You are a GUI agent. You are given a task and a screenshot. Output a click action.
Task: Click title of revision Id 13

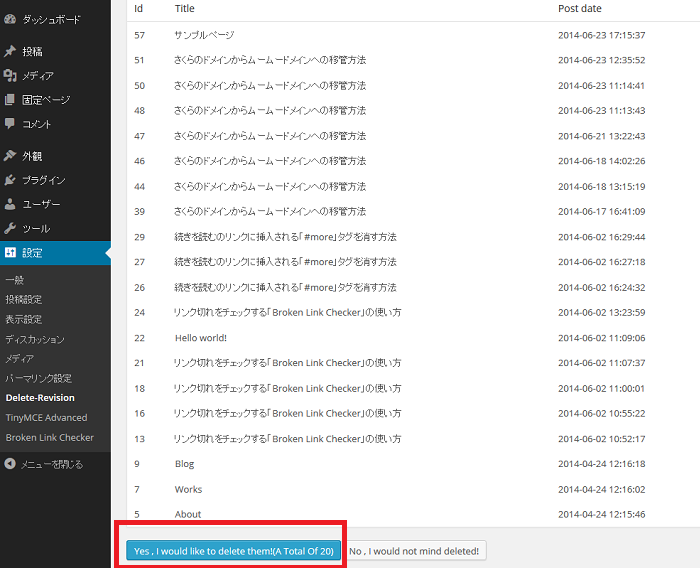tap(288, 439)
